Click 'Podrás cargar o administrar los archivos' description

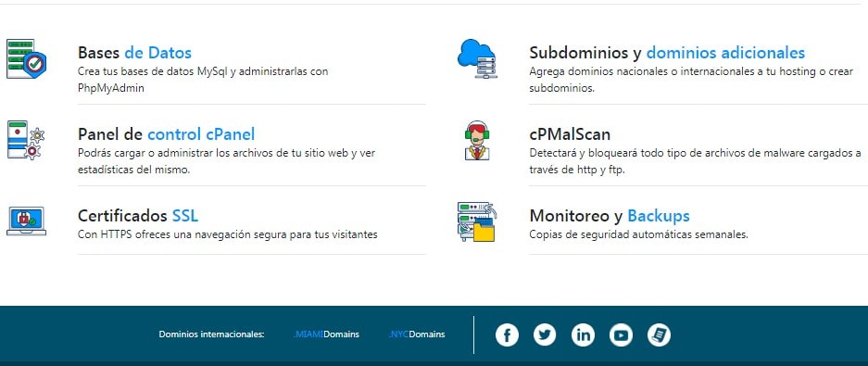(x=226, y=161)
